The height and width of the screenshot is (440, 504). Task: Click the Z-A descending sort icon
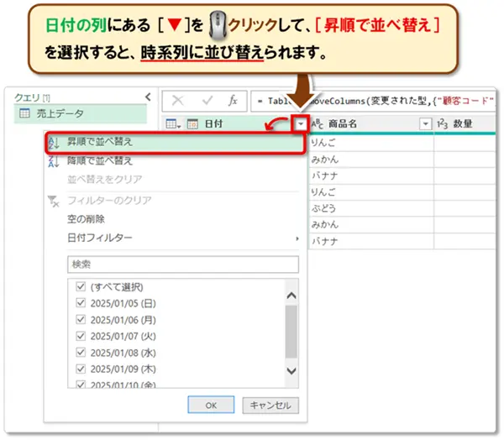pyautogui.click(x=54, y=161)
